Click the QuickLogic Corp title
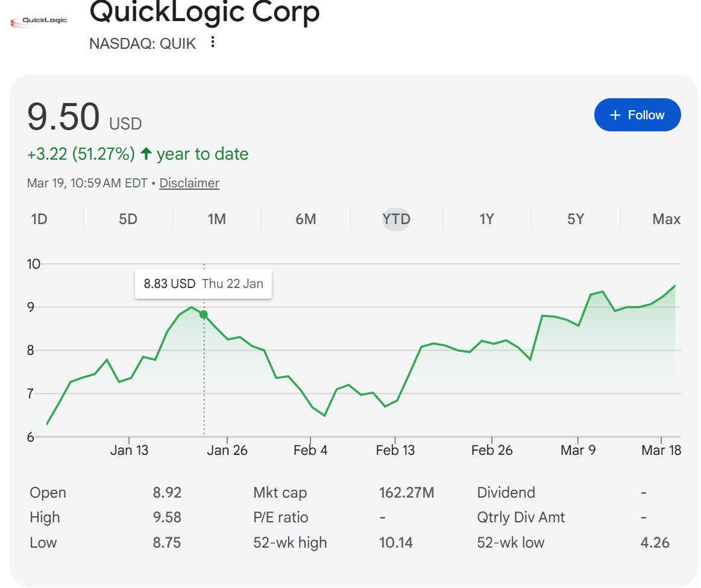 coord(205,11)
